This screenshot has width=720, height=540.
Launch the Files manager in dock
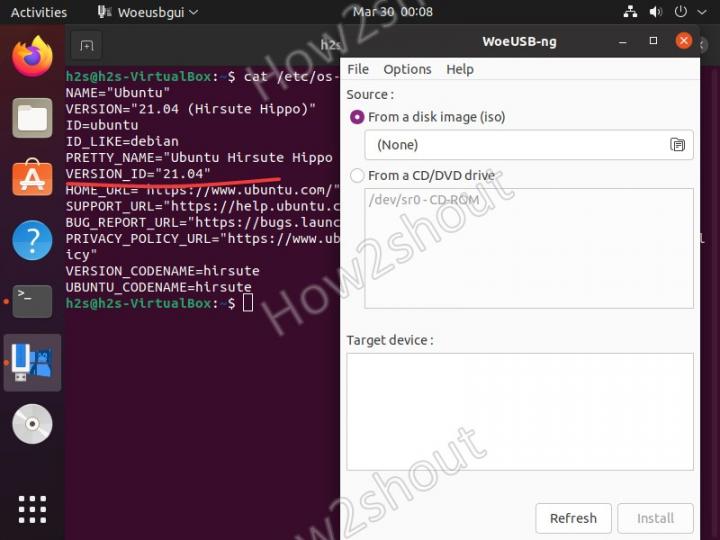pos(32,118)
